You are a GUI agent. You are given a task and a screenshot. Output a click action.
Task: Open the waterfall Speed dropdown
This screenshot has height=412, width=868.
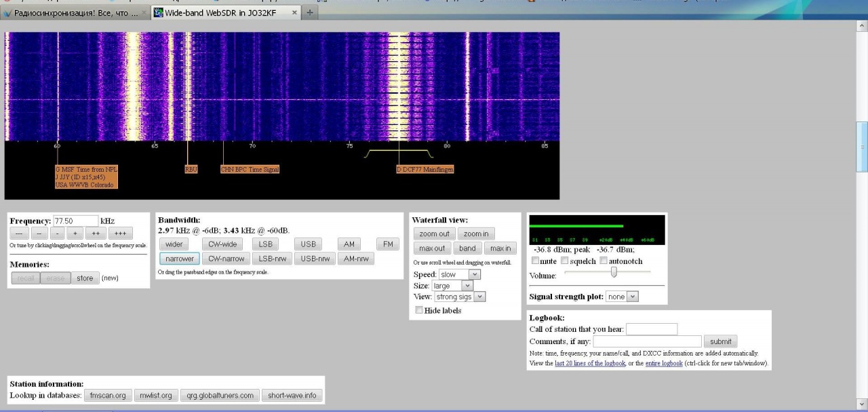tap(459, 274)
